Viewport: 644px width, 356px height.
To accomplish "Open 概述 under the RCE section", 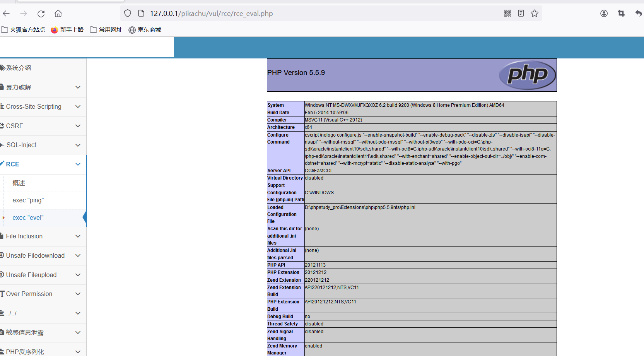I will [x=19, y=183].
